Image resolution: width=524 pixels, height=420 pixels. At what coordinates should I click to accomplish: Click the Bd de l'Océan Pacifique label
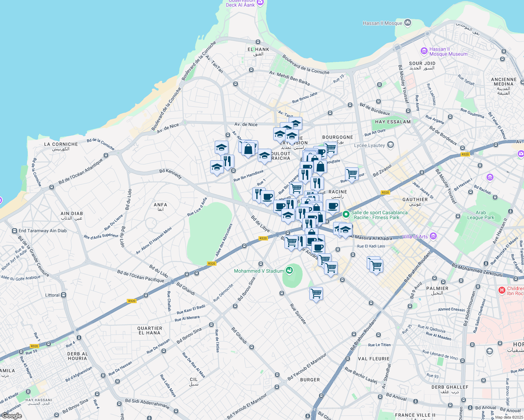pos(141,276)
